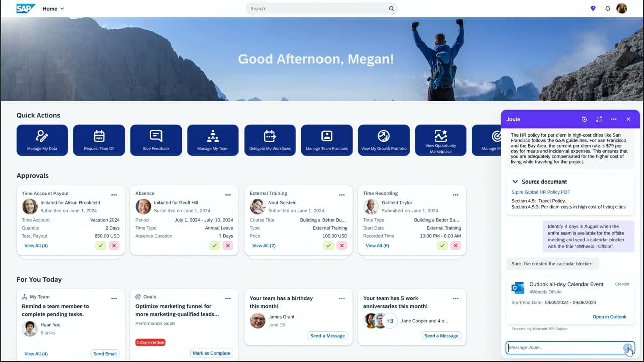
Task: Click Send Email on My Team card
Action: point(105,354)
